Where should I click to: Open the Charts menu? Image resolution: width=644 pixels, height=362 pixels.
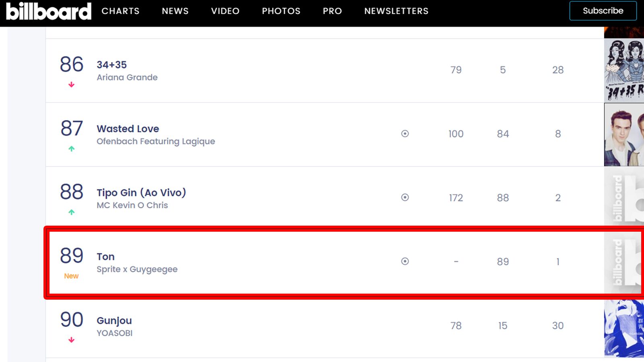point(120,11)
